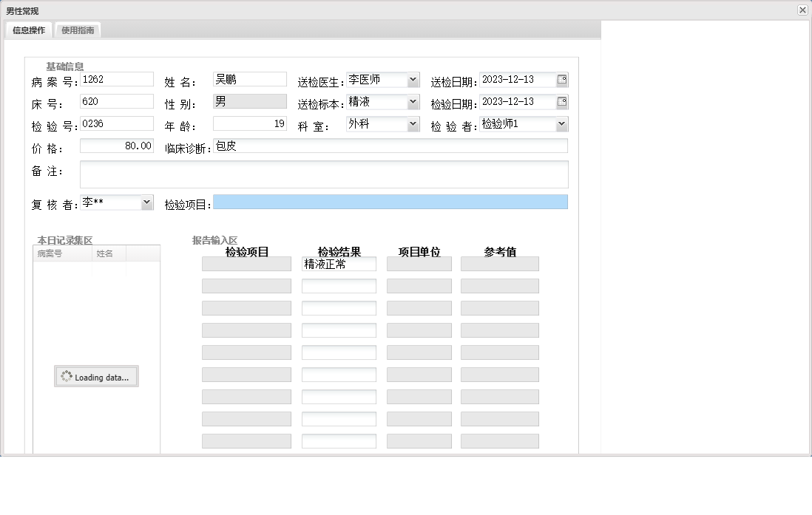Click the 价格 field showing 80.00
The height and width of the screenshot is (515, 812).
[x=116, y=146]
